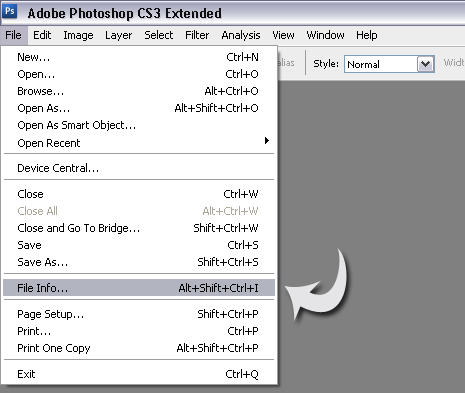This screenshot has height=393, width=465.
Task: Select Open As... menu entry
Action: pos(139,108)
